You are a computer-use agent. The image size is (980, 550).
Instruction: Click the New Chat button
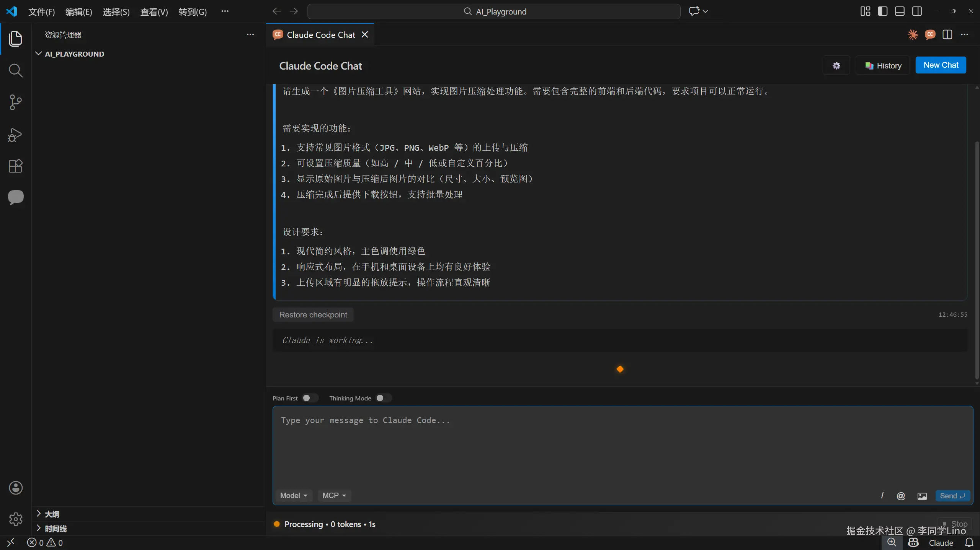pos(941,65)
